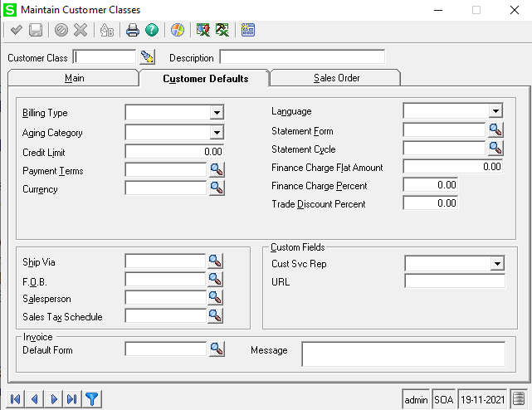Select the Customer Defaults tab
532x410 pixels.
[205, 78]
